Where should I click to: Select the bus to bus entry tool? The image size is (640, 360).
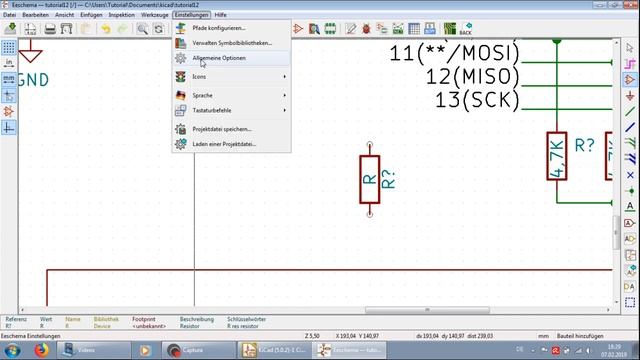pyautogui.click(x=630, y=159)
